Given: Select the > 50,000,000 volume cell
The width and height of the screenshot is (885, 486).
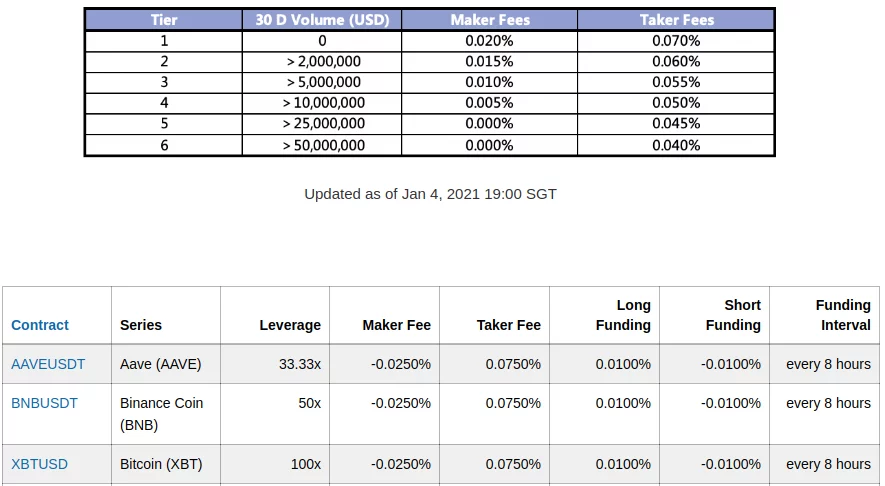Looking at the screenshot, I should pos(324,145).
